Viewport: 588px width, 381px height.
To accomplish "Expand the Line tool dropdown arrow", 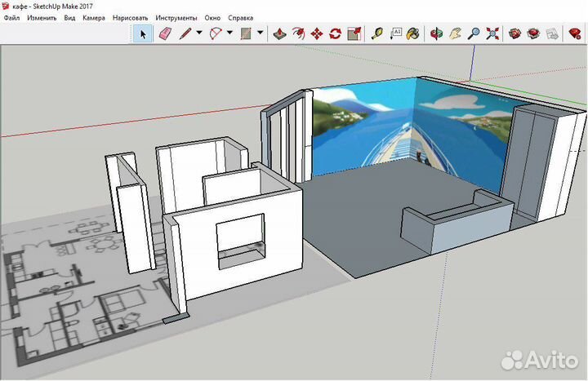I will 198,33.
